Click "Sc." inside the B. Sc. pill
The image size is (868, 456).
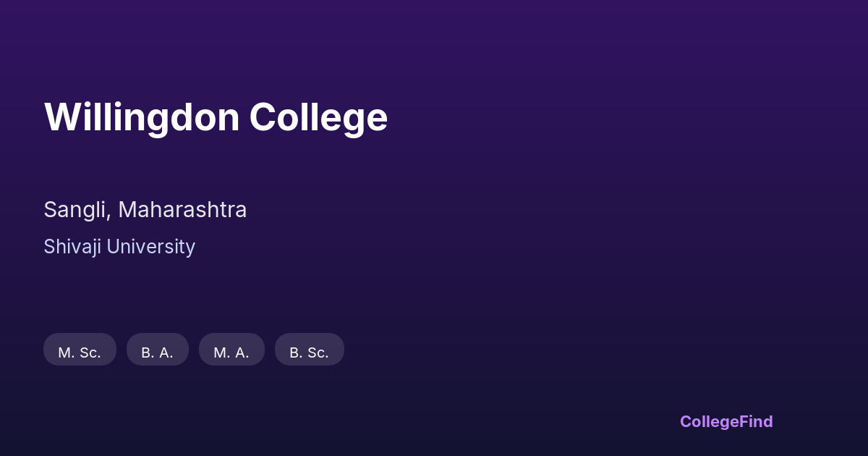[318, 352]
